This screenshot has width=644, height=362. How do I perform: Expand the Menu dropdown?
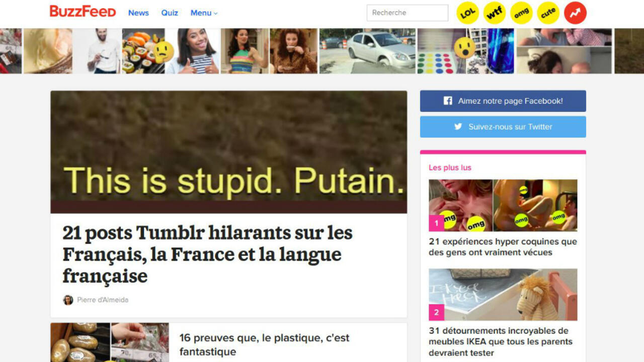(204, 13)
